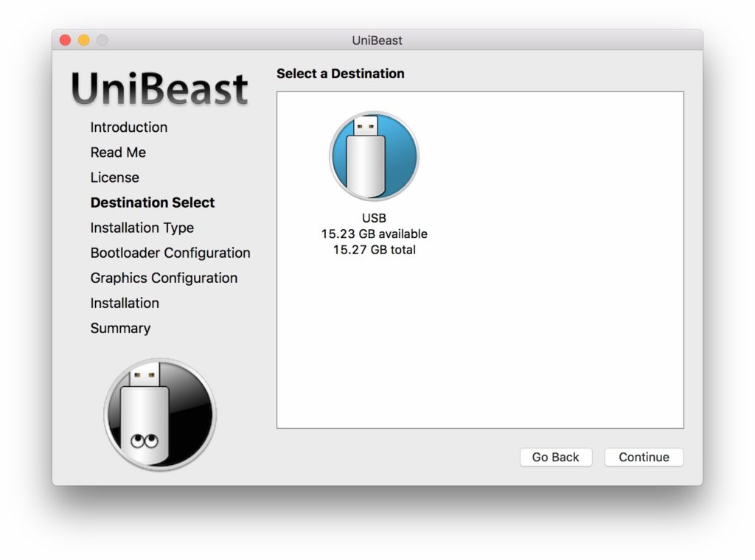The image size is (755, 560).
Task: Select the Bootloader Configuration step
Action: (170, 253)
